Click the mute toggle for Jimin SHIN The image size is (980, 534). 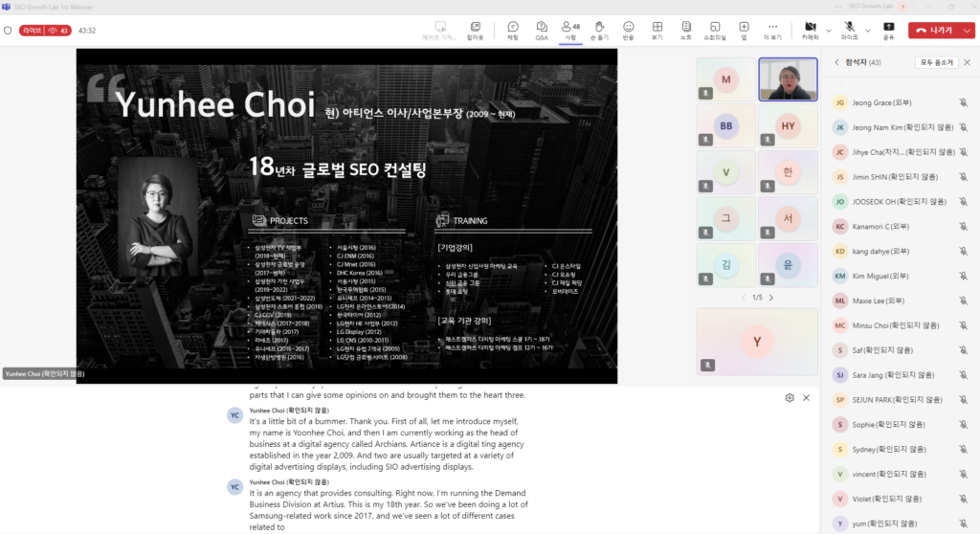[963, 177]
